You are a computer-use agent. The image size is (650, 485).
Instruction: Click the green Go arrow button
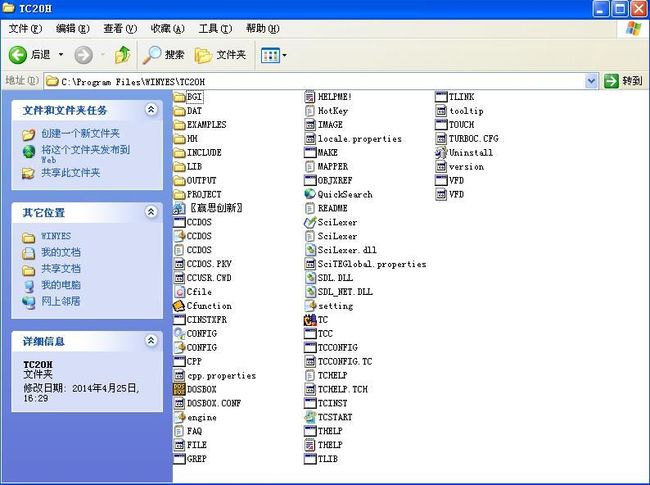tap(611, 81)
